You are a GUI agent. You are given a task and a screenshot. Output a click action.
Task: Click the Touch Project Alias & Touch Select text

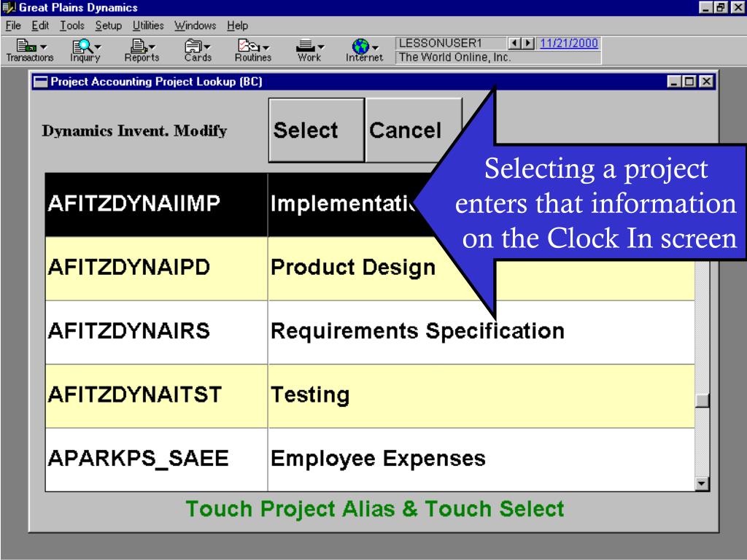click(x=374, y=509)
